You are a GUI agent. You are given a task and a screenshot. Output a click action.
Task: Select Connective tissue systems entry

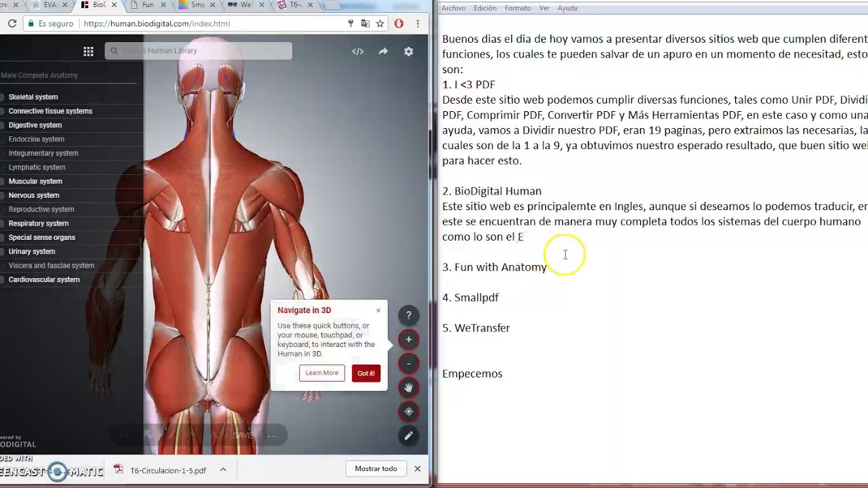(50, 111)
